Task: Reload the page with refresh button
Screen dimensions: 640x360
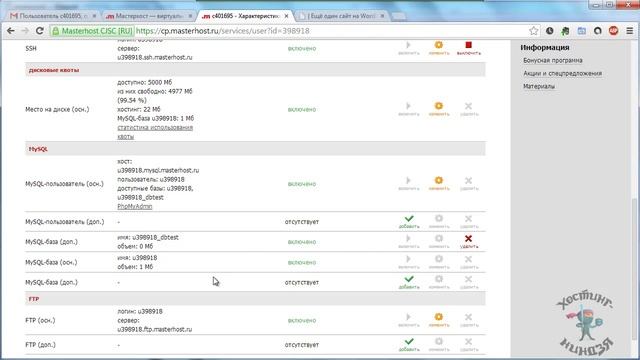Action: tap(40, 31)
